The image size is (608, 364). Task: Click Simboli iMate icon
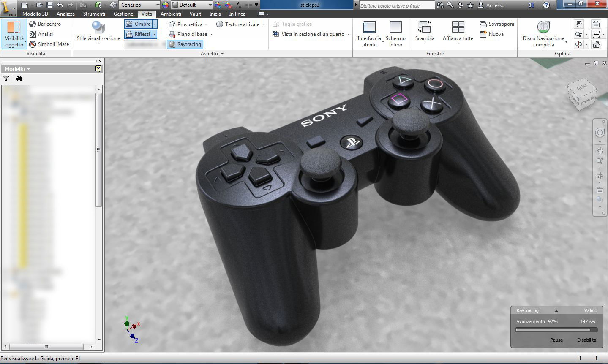click(x=33, y=44)
